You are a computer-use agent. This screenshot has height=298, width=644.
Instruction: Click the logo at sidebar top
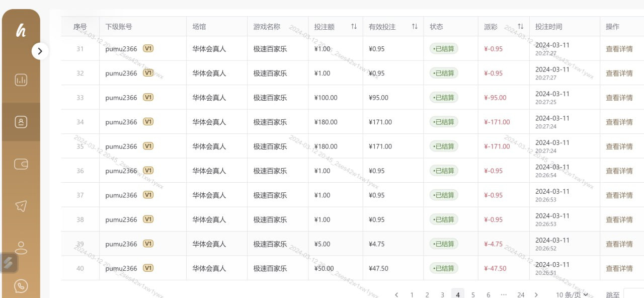click(21, 31)
